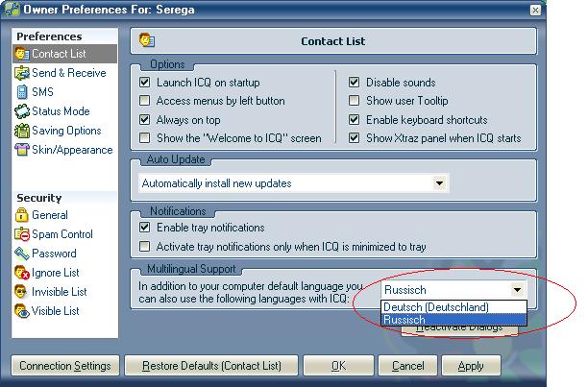Collapse the language dropdown arrow

517,290
